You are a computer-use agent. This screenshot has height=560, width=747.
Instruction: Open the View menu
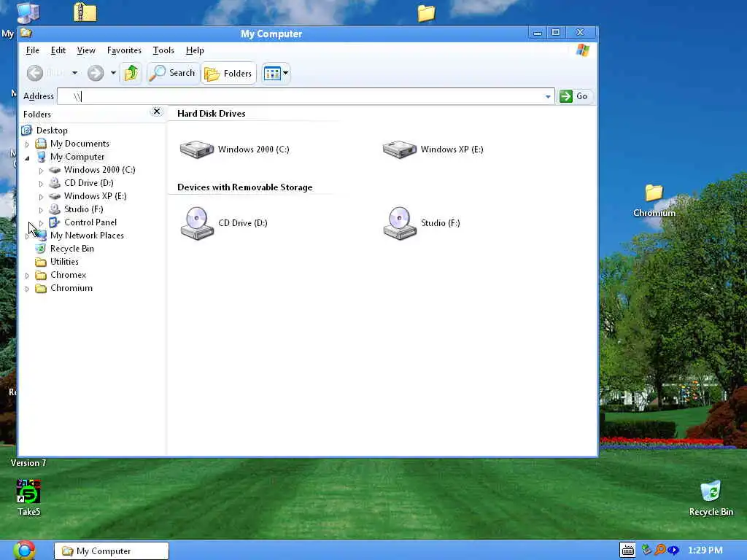click(86, 50)
